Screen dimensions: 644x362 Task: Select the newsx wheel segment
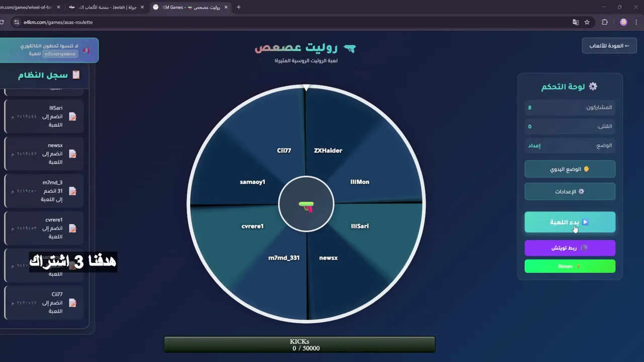(x=328, y=258)
